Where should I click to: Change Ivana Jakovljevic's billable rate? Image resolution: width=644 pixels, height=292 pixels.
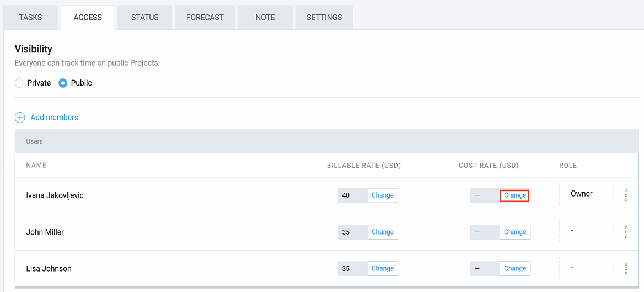(x=383, y=195)
